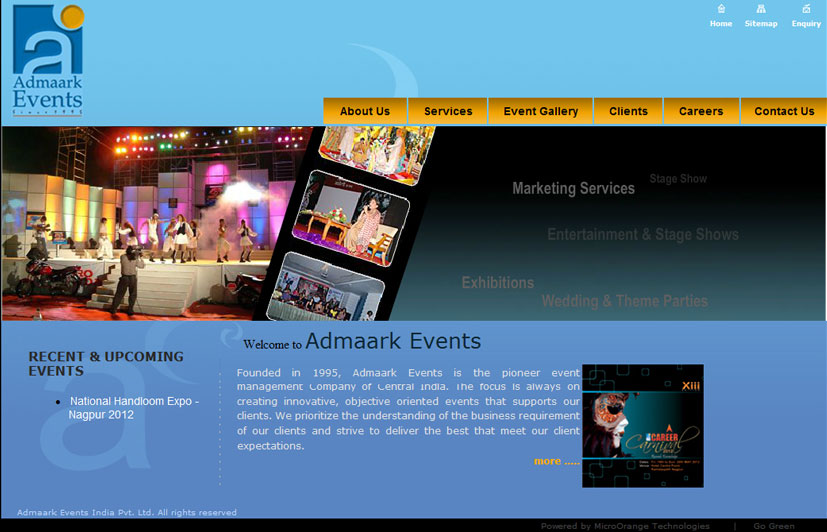Follow the Home text link
The width and height of the screenshot is (827, 532).
[721, 24]
